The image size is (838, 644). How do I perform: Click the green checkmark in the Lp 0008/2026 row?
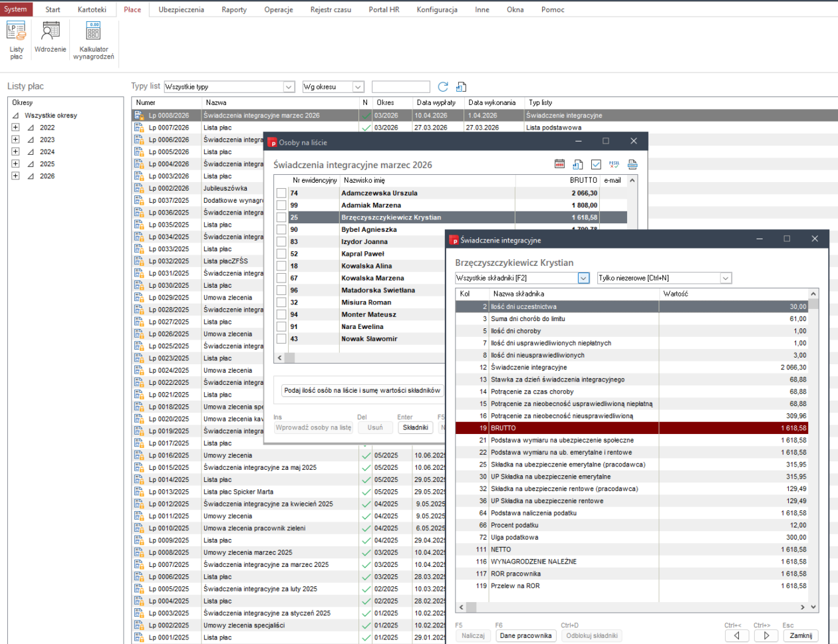pos(366,116)
